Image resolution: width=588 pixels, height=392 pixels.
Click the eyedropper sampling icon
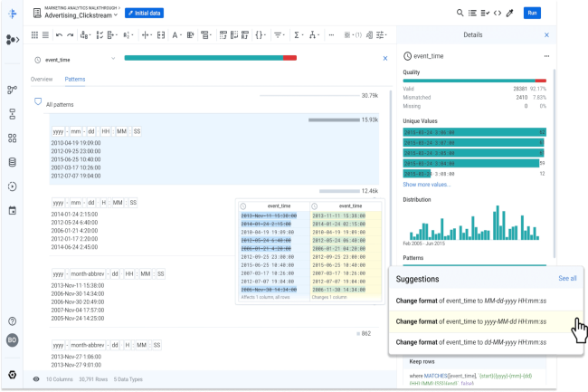[509, 14]
